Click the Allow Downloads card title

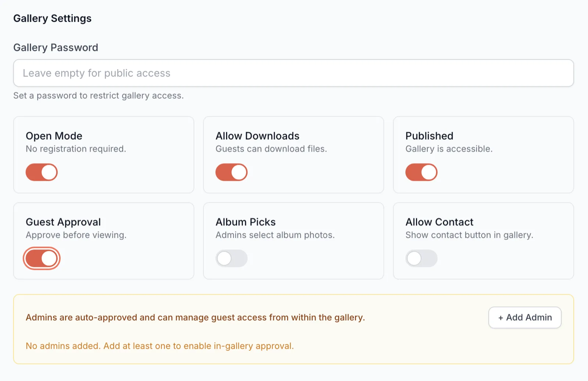coord(257,136)
